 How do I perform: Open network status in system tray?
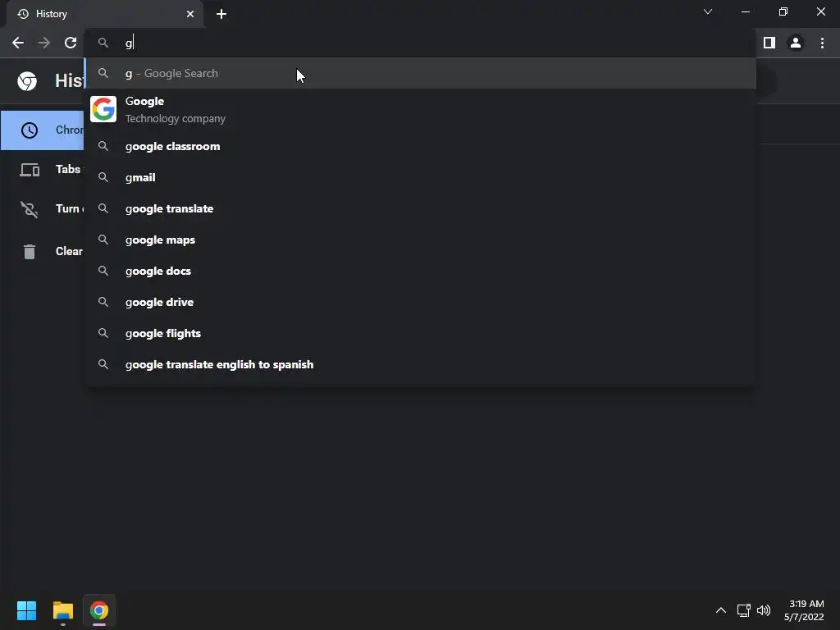743,610
